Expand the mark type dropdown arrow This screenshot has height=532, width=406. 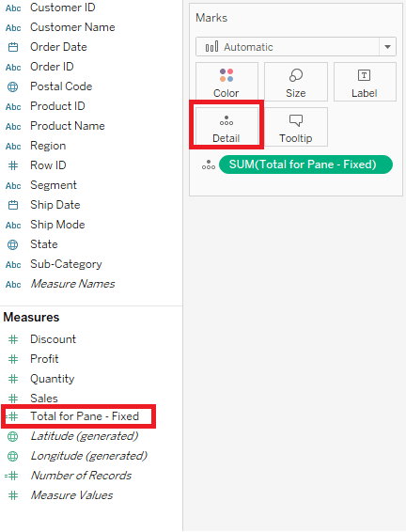[x=388, y=47]
